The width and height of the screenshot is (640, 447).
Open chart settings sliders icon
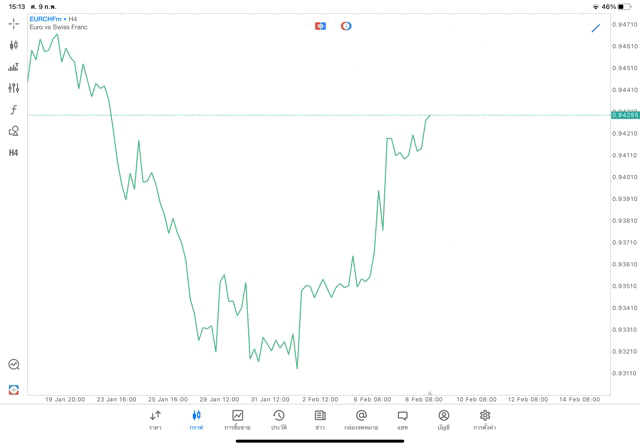[13, 88]
